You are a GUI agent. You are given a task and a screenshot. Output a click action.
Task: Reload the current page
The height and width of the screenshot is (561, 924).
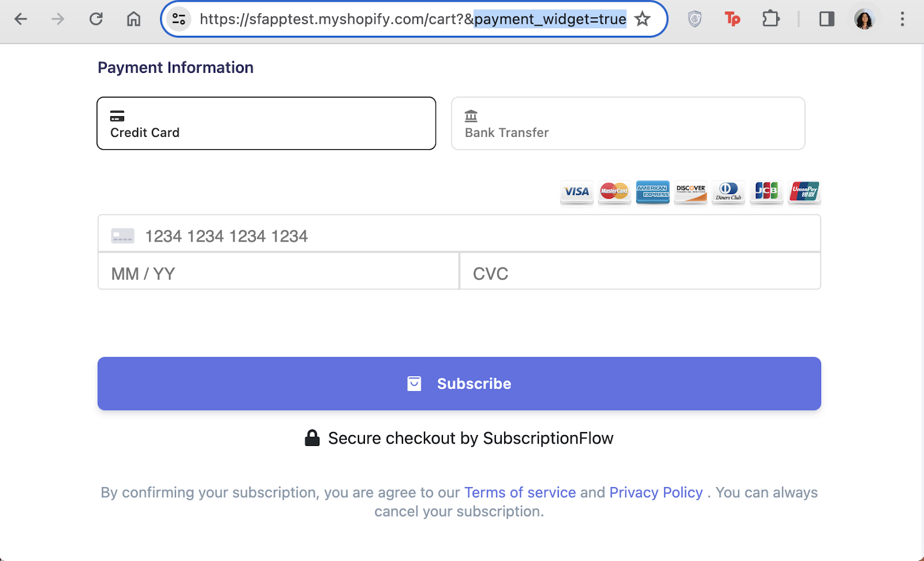coord(96,19)
